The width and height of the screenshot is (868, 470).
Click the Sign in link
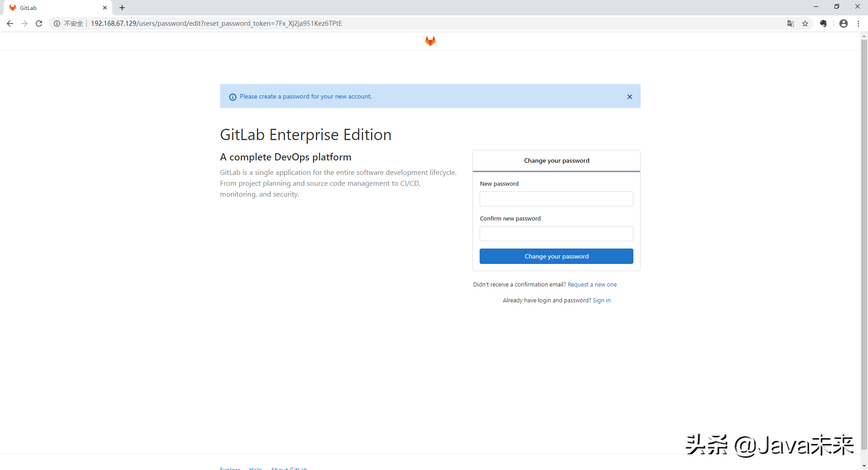tap(601, 301)
